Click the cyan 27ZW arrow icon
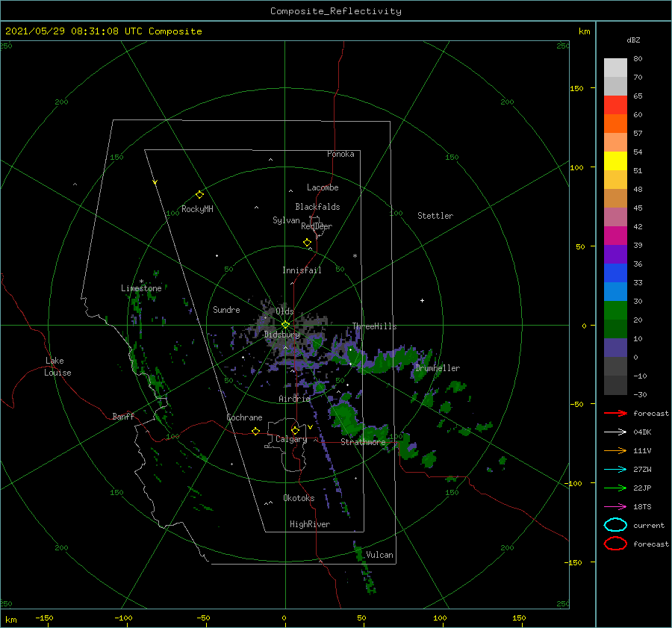 click(615, 470)
